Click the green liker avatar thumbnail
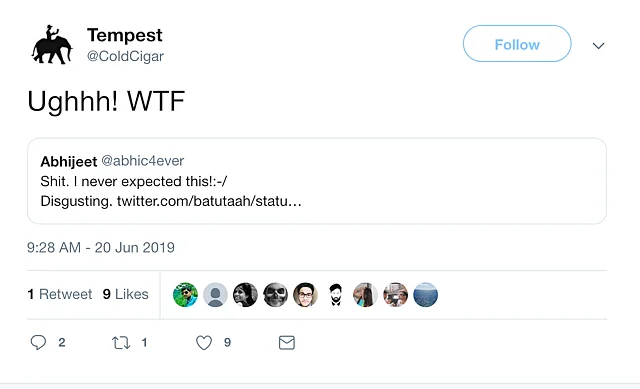 tap(185, 295)
